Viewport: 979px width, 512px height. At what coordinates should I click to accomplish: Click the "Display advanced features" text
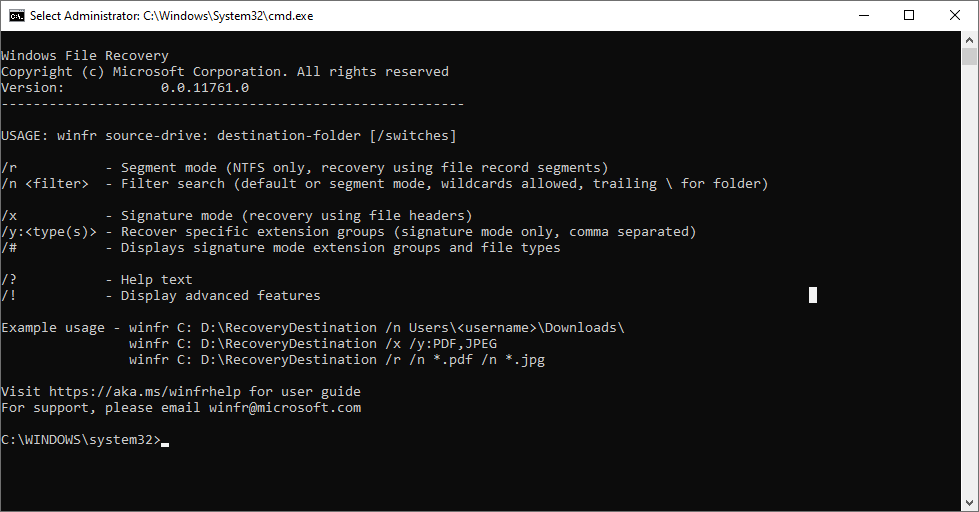pyautogui.click(x=220, y=296)
